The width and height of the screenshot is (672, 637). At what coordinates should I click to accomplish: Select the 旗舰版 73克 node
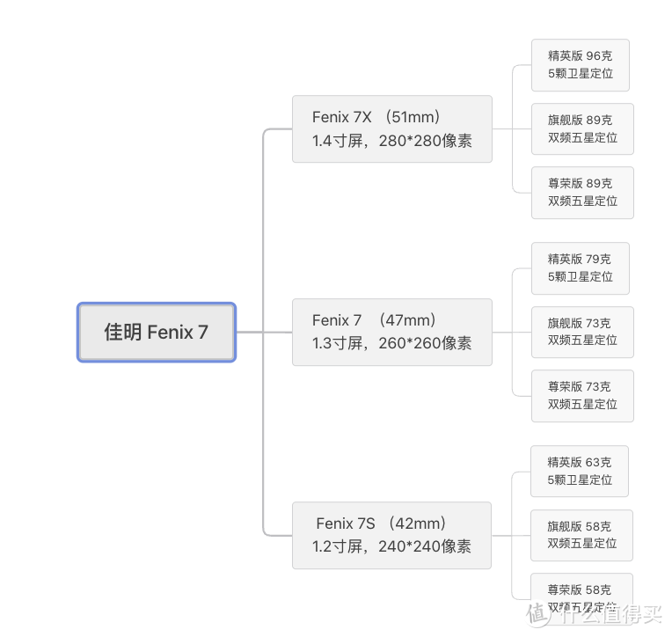(x=582, y=333)
